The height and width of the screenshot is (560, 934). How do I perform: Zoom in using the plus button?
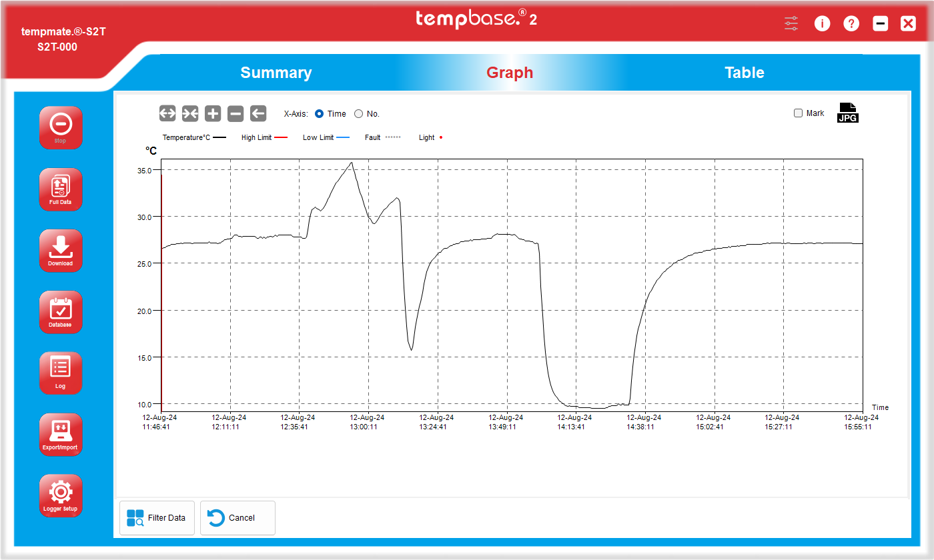213,113
